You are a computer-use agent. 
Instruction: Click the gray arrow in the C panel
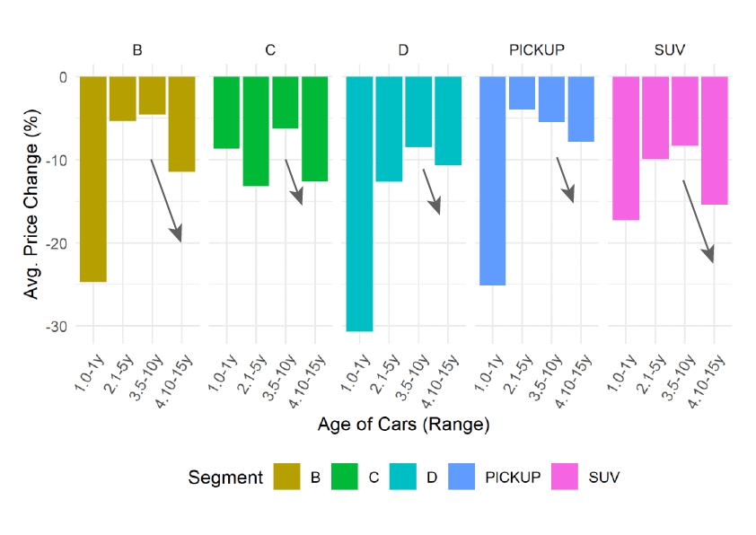pyautogui.click(x=294, y=182)
